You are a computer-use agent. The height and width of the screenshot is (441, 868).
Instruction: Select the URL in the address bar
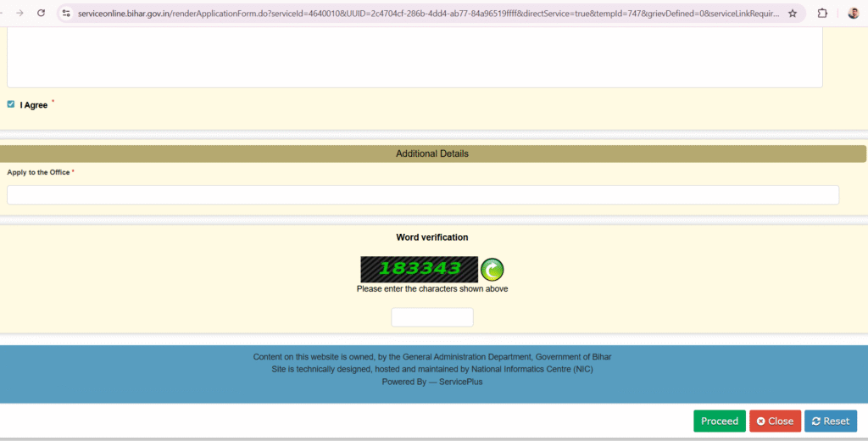pyautogui.click(x=428, y=14)
